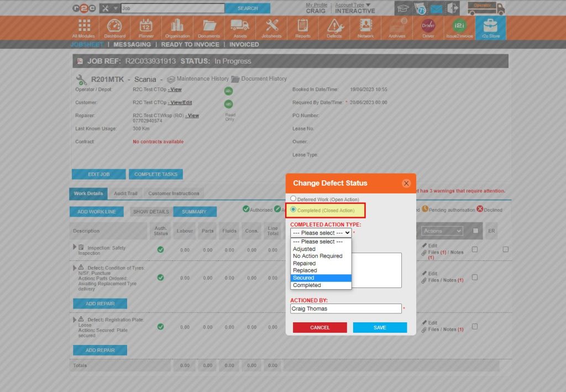
Task: Close the Change Defect Status dialog
Action: coord(406,183)
